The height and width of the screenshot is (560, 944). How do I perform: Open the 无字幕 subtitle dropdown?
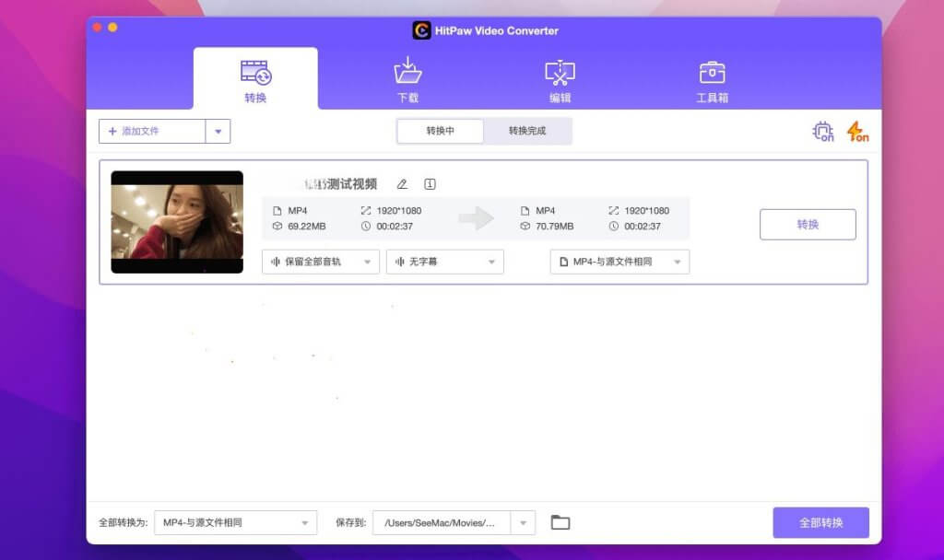(444, 262)
